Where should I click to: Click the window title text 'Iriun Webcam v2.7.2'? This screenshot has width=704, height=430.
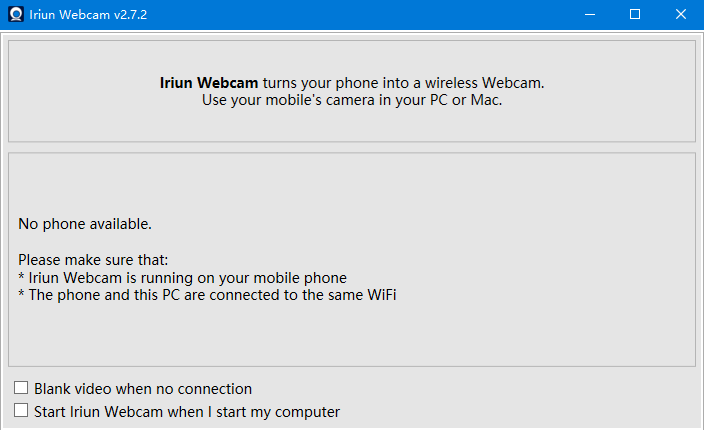[x=88, y=15]
